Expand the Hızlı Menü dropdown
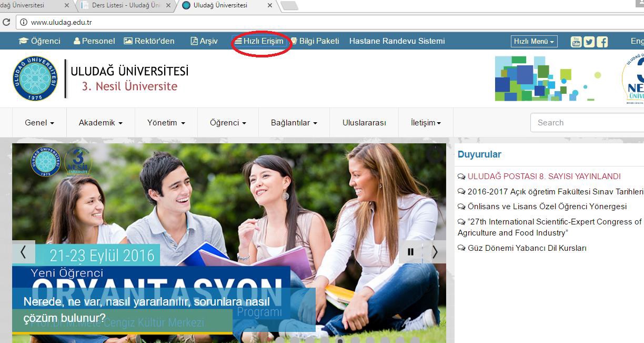Viewport: 644px width, 343px height. click(534, 42)
